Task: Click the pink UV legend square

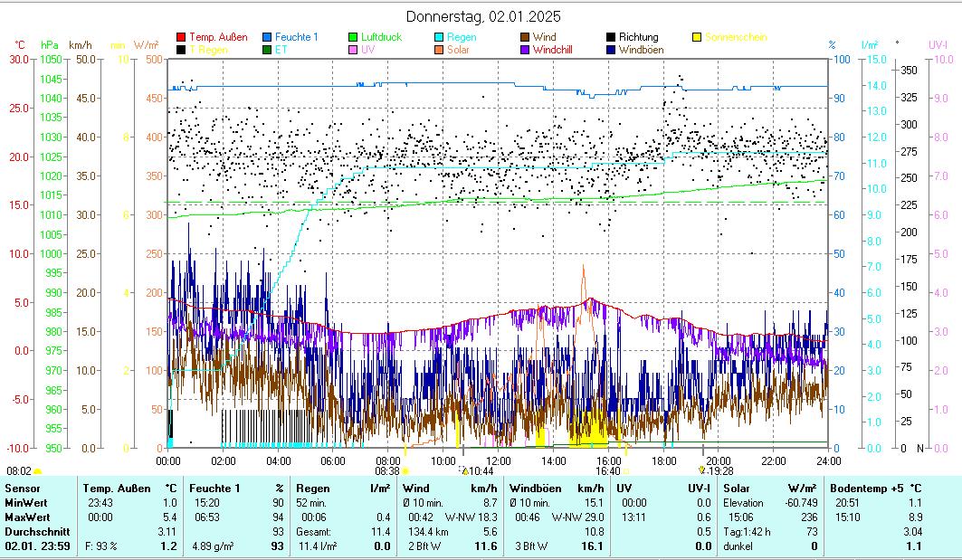Action: (353, 50)
